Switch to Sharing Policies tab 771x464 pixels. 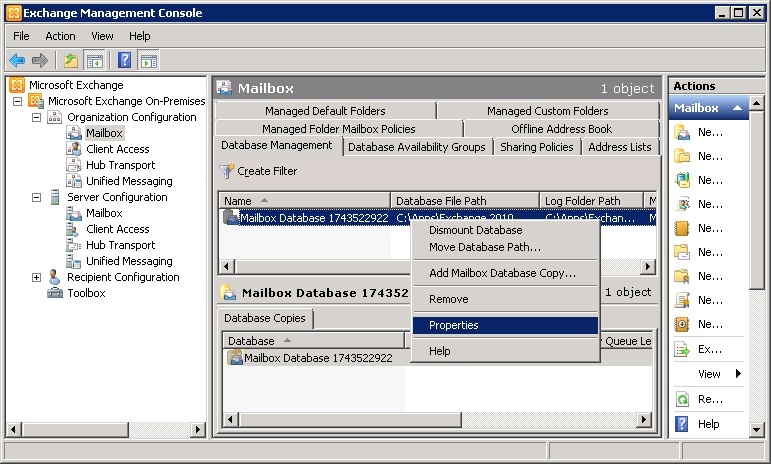[x=537, y=147]
